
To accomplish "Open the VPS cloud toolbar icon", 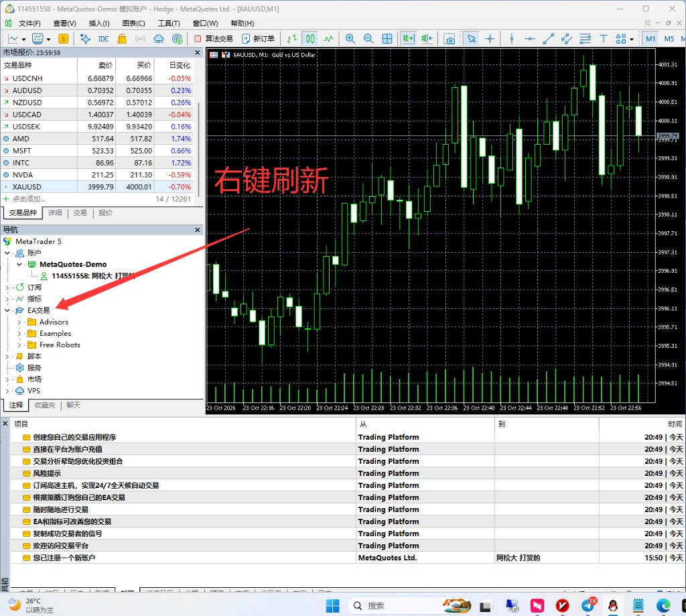I will 158,39.
